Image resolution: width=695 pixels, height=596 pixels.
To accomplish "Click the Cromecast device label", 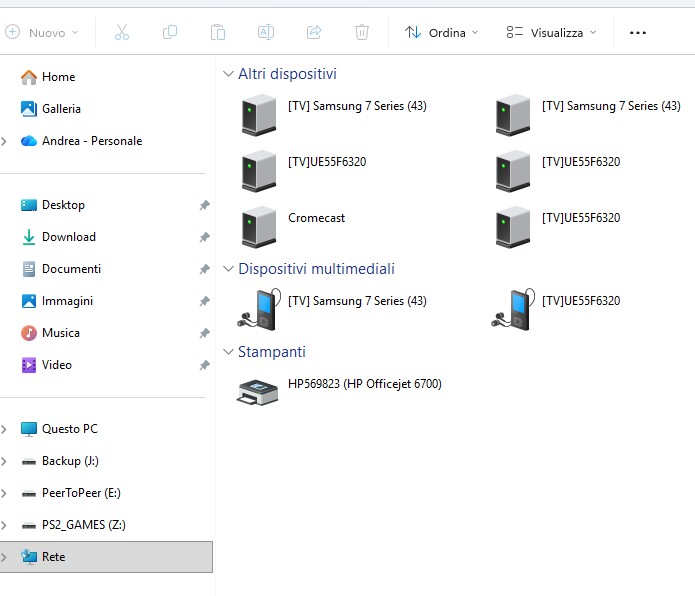I will (x=316, y=218).
